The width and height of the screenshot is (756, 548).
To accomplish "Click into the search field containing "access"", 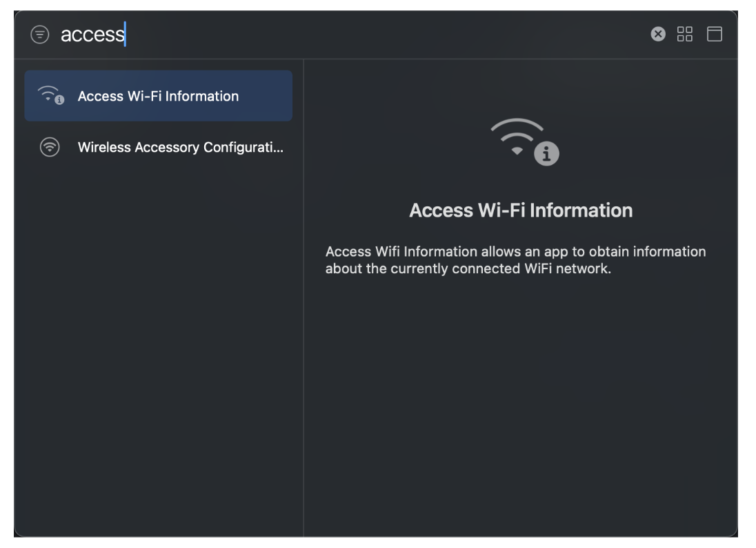I will (93, 34).
